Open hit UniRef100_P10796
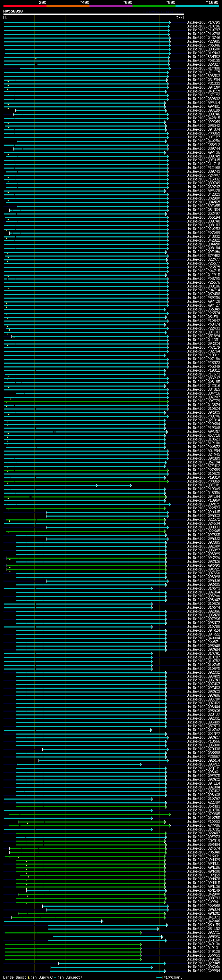This screenshot has height=980, width=222. pos(203,26)
